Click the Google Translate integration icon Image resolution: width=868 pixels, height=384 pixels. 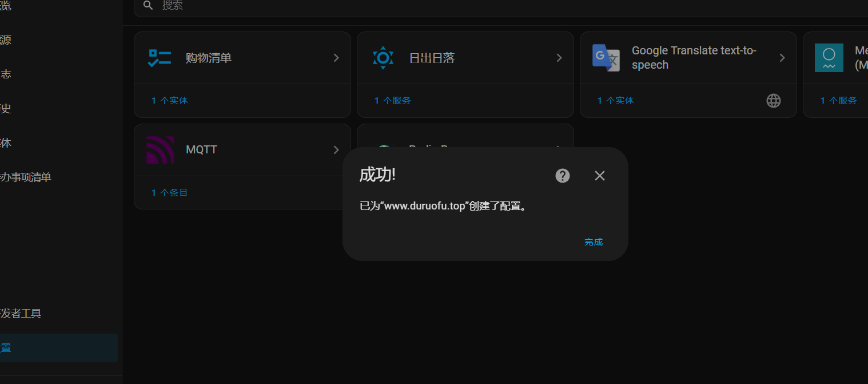point(606,58)
